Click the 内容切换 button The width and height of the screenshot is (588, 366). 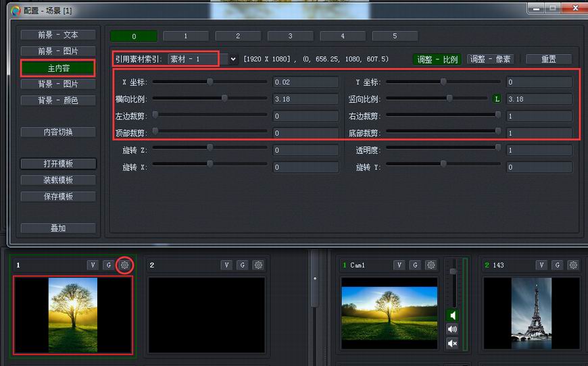pyautogui.click(x=58, y=132)
